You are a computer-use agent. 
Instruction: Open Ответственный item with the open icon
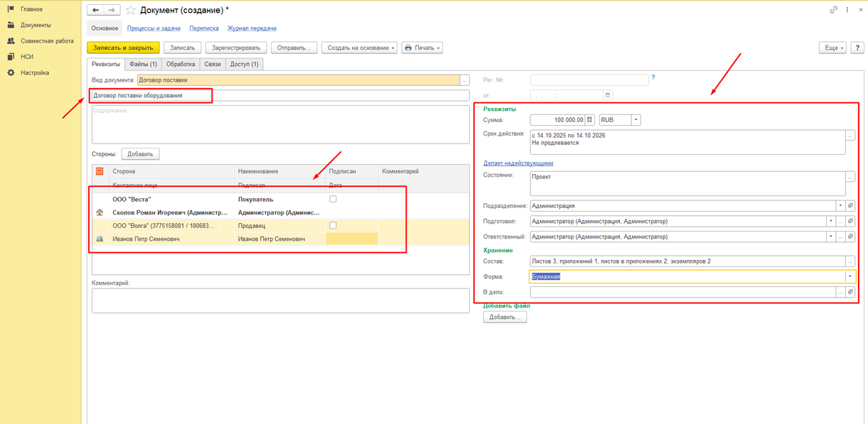[x=850, y=237]
